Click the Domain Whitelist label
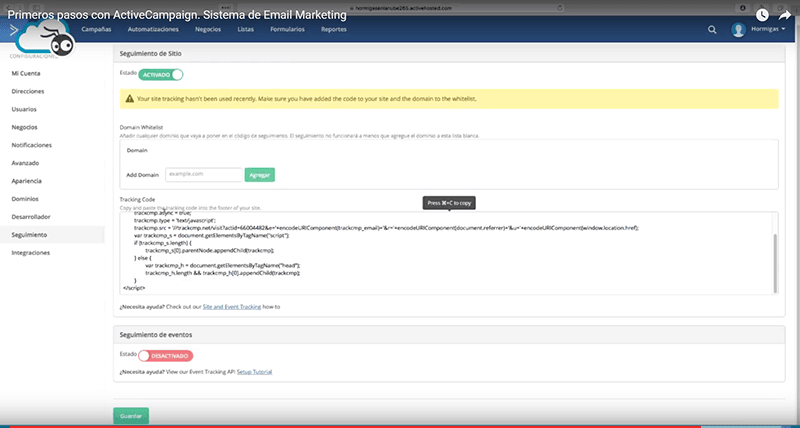800x428 pixels. pyautogui.click(x=141, y=127)
